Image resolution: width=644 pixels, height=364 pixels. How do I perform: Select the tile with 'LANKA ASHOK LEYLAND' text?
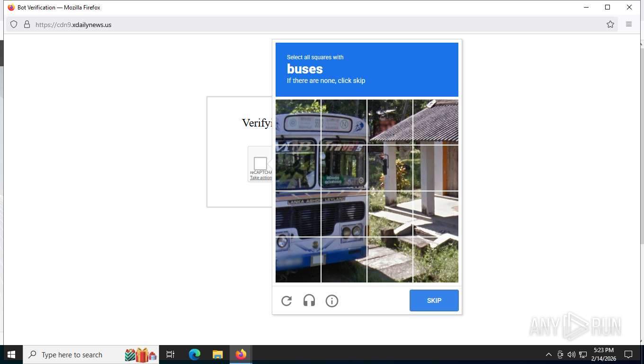[x=298, y=214]
